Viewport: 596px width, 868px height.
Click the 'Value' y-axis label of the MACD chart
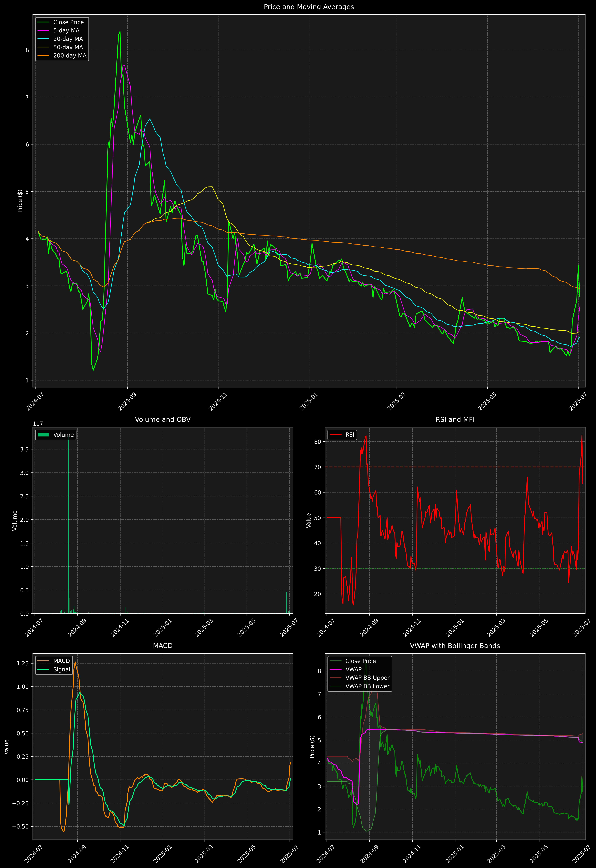pyautogui.click(x=7, y=747)
